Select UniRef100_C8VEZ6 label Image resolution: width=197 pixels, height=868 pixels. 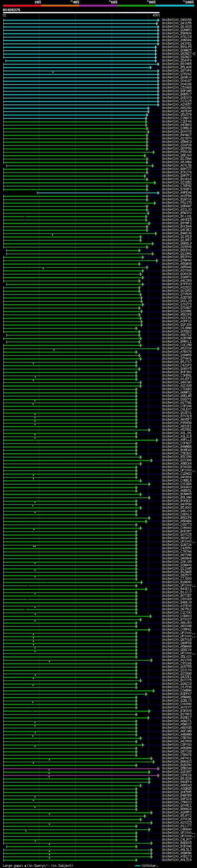click(x=177, y=775)
